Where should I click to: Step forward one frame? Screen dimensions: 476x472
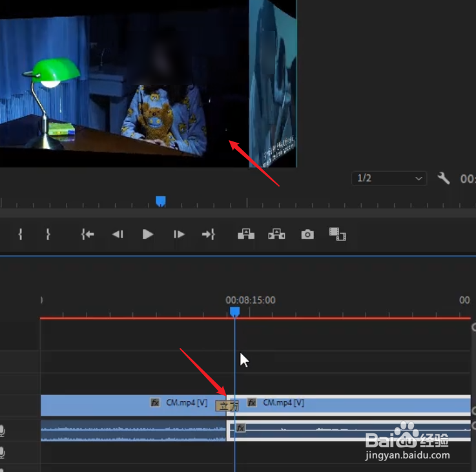click(x=179, y=234)
